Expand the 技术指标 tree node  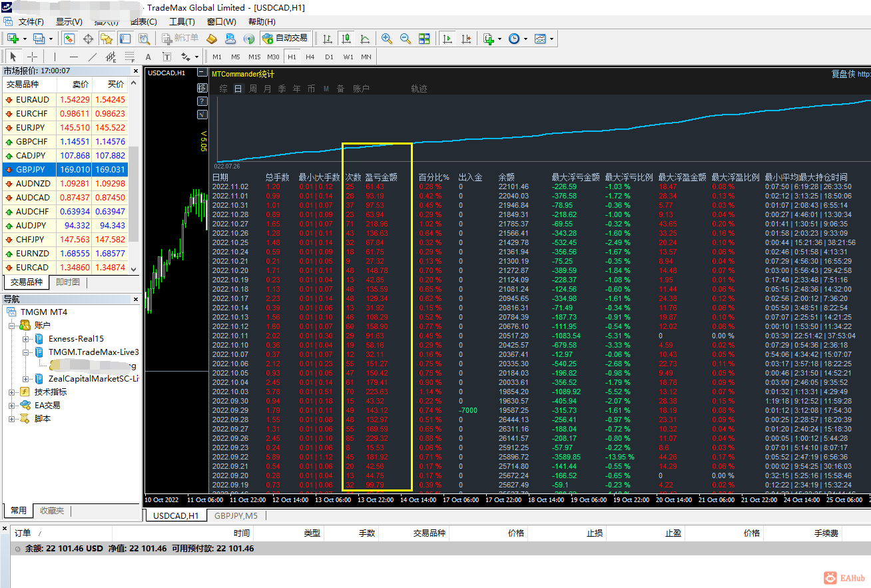(12, 392)
